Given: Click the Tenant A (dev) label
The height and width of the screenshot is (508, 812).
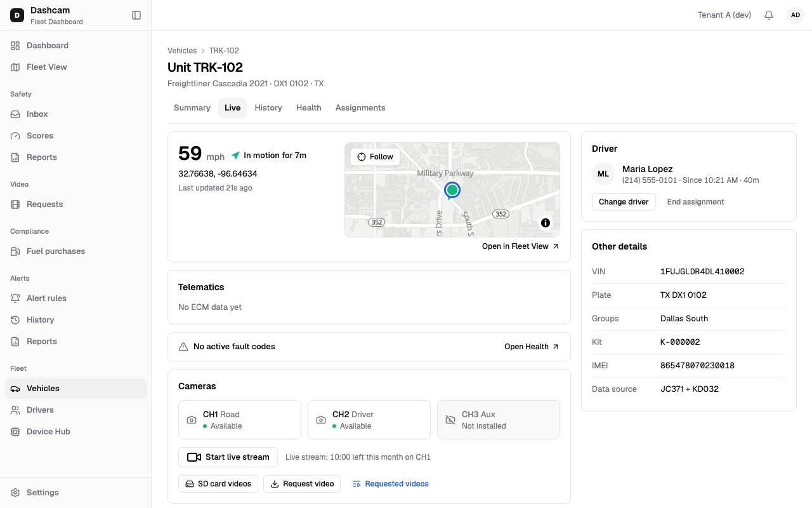Looking at the screenshot, I should click(724, 15).
